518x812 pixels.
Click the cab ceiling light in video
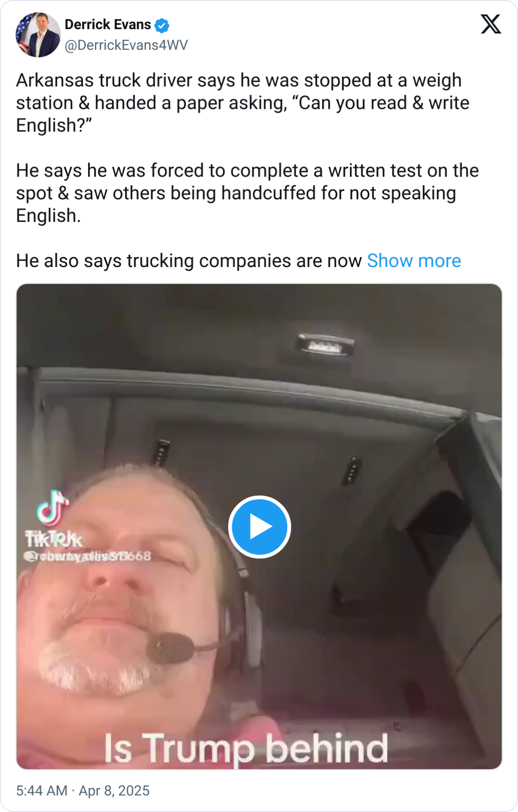click(x=325, y=344)
